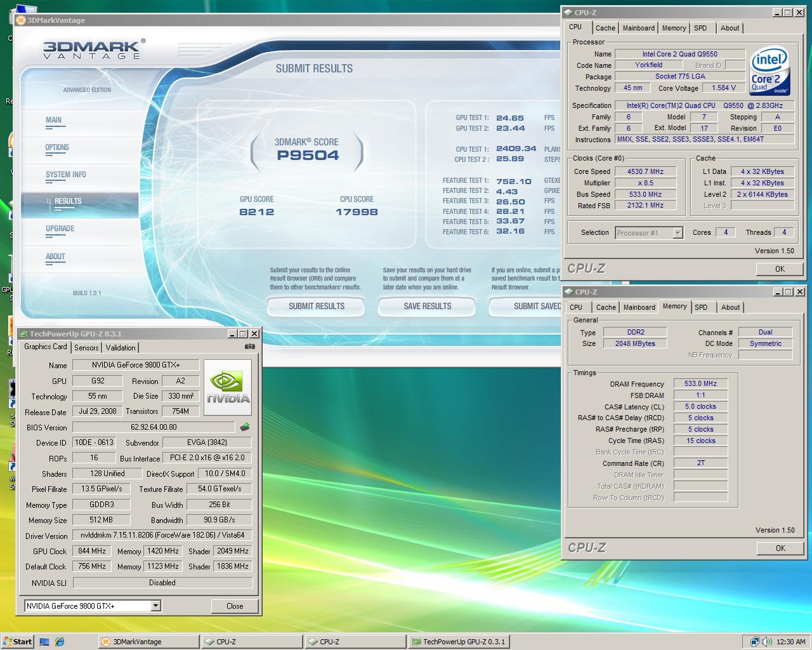Switch to TechPowerUp GPU-Z taskbar button
This screenshot has width=812, height=650.
pos(459,642)
